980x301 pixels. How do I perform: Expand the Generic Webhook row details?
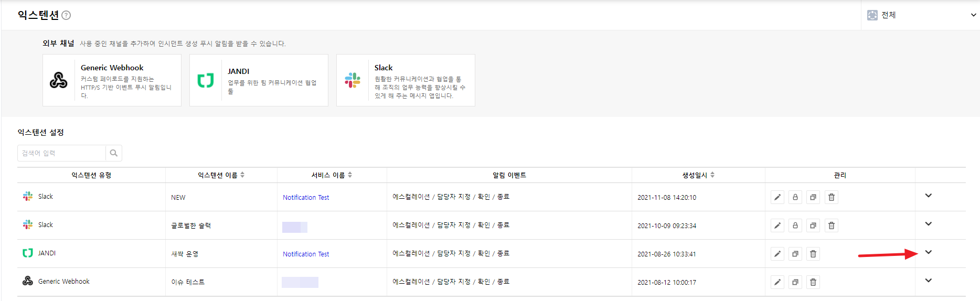click(x=928, y=281)
